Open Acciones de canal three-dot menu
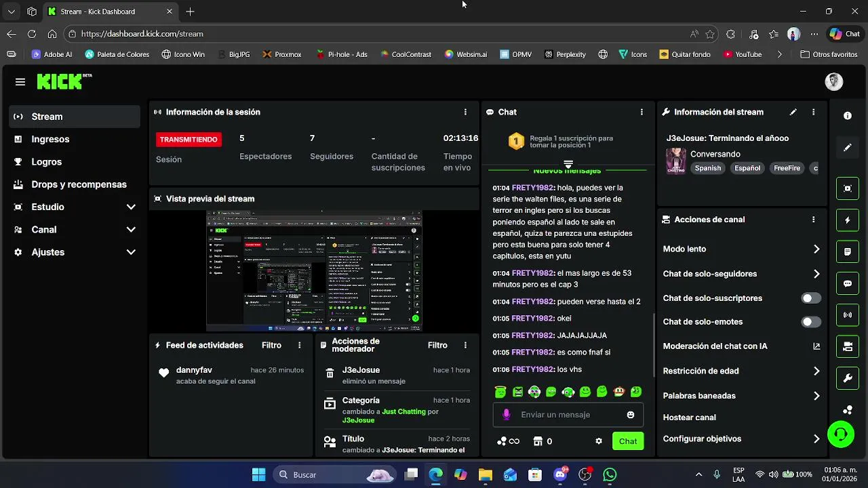Image resolution: width=868 pixels, height=488 pixels. pos(813,220)
